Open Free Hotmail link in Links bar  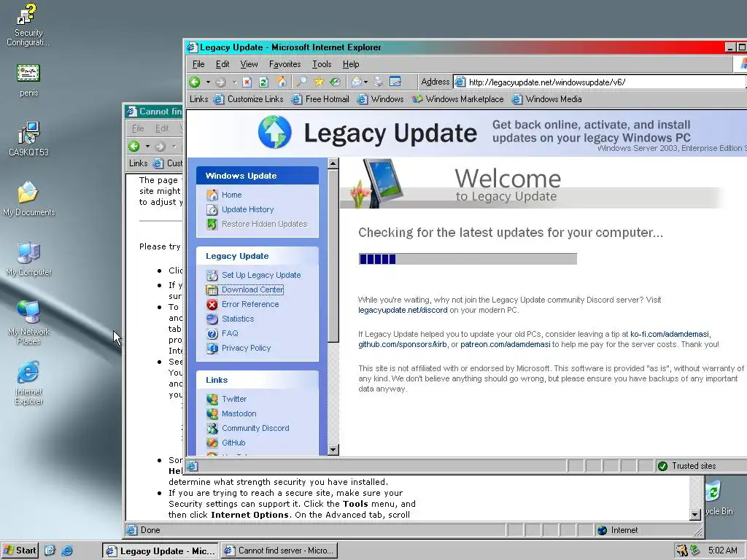coord(320,99)
